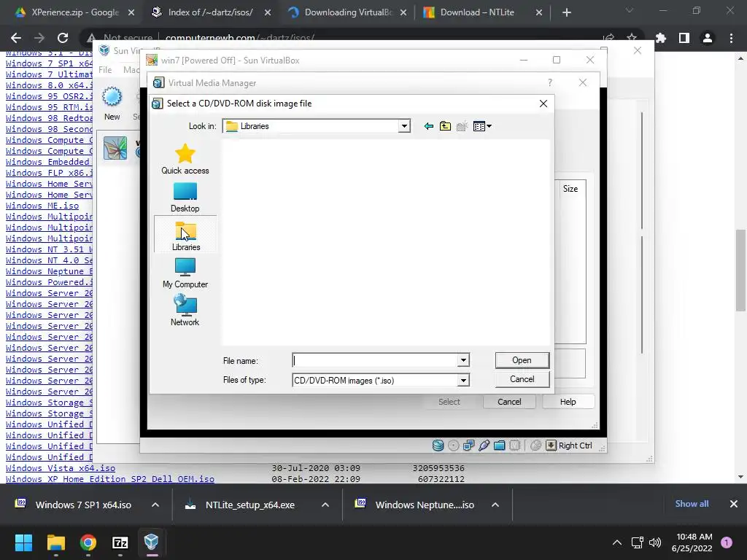Open Windows XP Home Edition SP2 Dell OEM.iso link

point(110,479)
